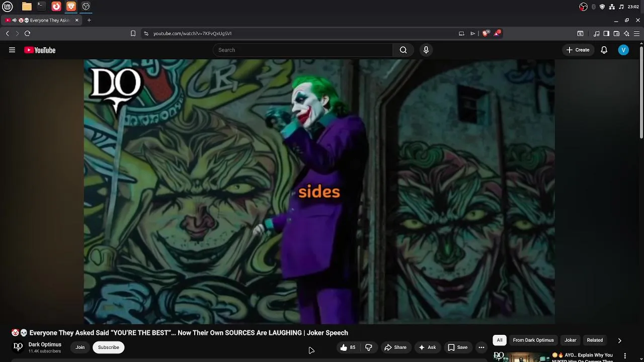
Task: Launch the terminal from panel
Action: pos(41,7)
